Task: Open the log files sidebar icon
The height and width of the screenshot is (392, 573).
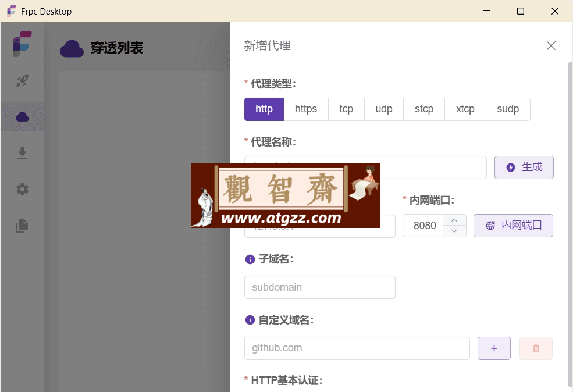Action: pyautogui.click(x=22, y=226)
